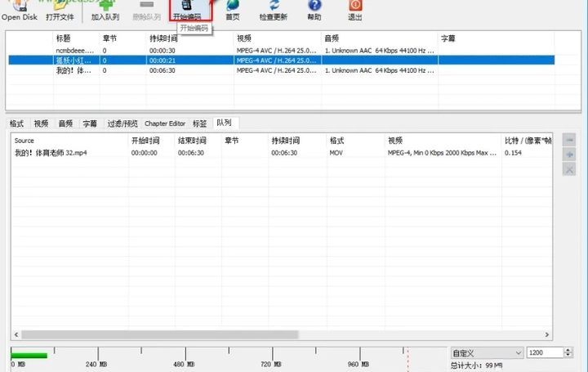Open the 标签 tab
This screenshot has width=588, height=372.
tap(199, 123)
